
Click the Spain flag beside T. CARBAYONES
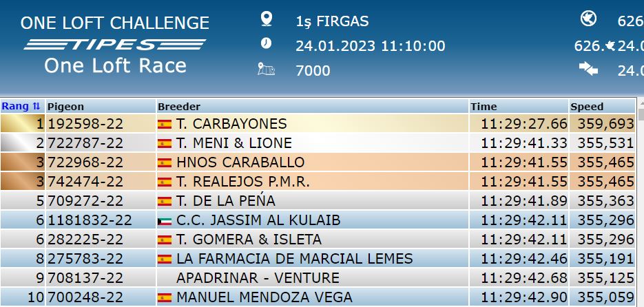[x=165, y=124]
